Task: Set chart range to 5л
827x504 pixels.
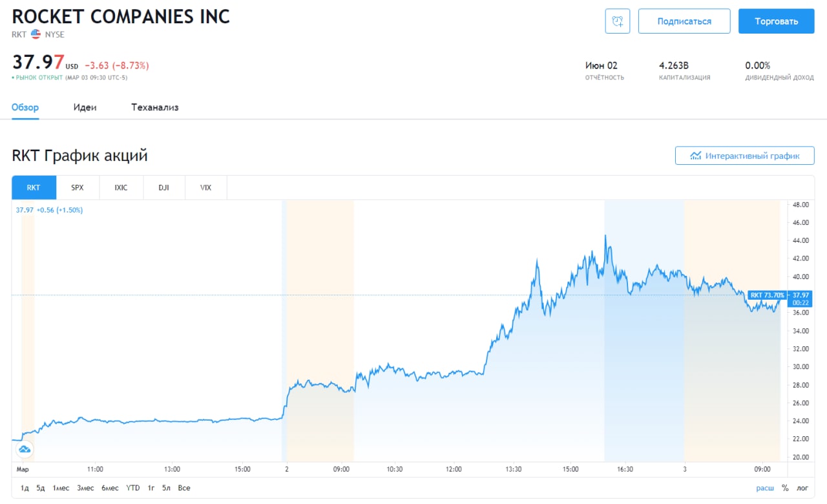Action: [167, 488]
